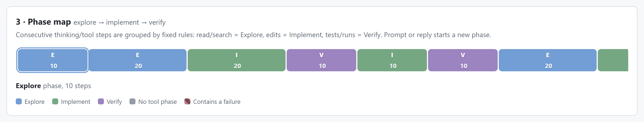Click the Implement legend label

click(76, 102)
